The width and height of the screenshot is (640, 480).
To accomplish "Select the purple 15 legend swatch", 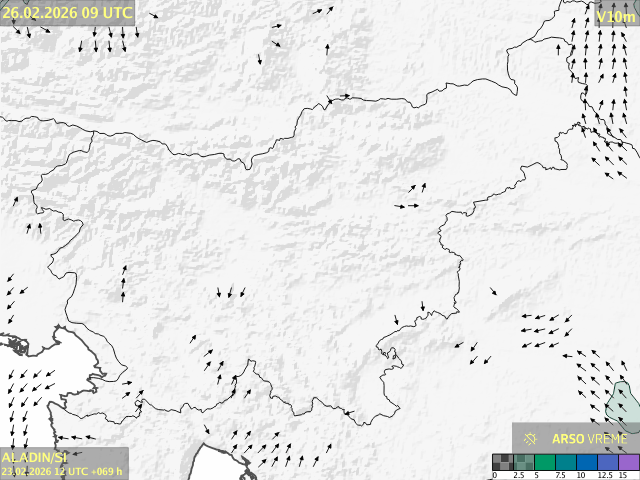I will pyautogui.click(x=628, y=461).
